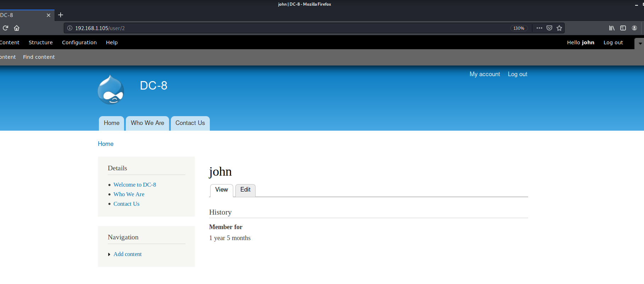Reload the page with the refresh icon
This screenshot has height=284, width=644.
[5, 28]
